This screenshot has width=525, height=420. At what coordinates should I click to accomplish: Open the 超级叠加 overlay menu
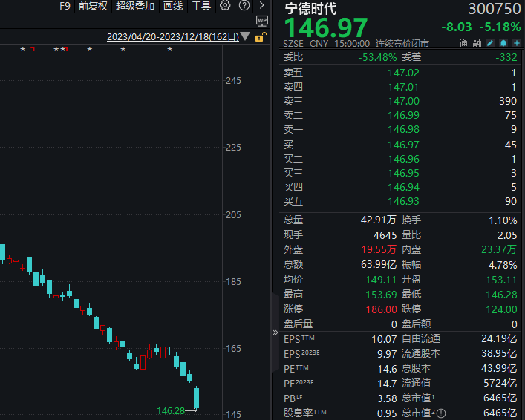tap(135, 6)
